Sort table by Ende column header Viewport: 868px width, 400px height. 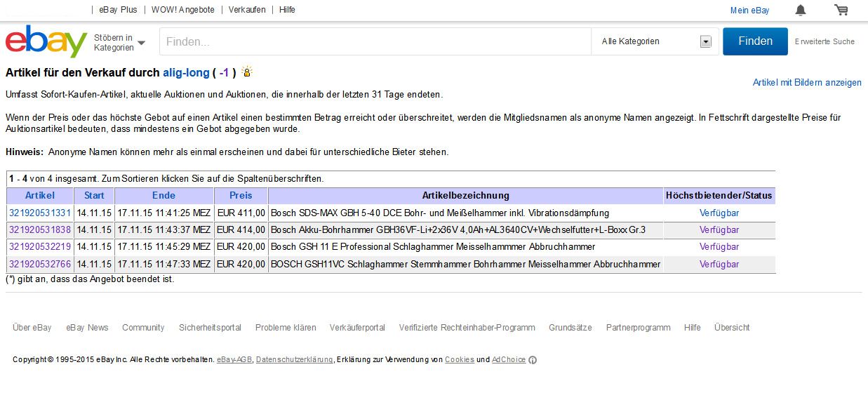(x=163, y=195)
